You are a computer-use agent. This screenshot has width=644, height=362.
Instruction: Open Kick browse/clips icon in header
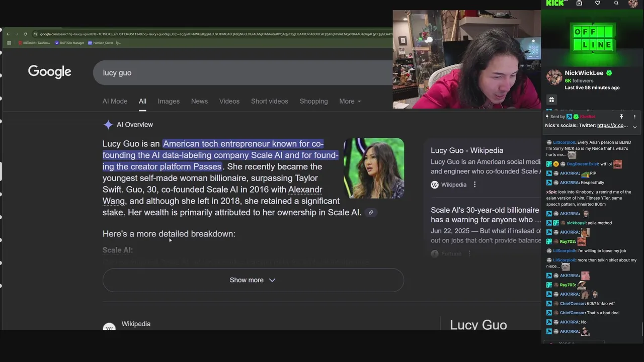[579, 3]
